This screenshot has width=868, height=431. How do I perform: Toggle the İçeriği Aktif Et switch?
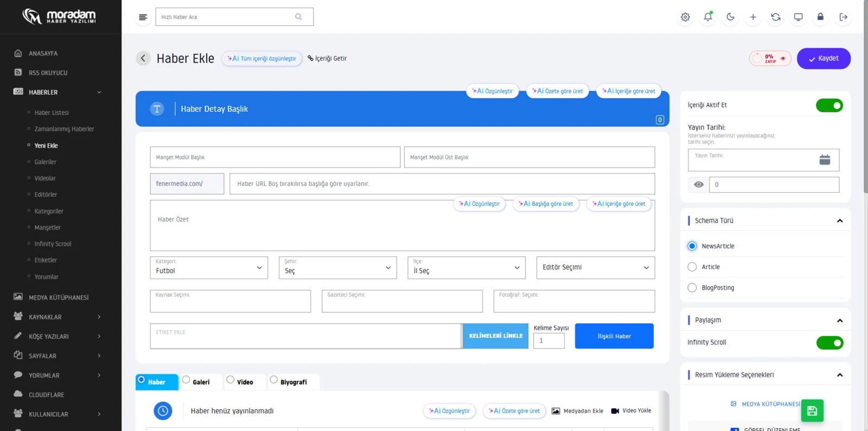(829, 105)
